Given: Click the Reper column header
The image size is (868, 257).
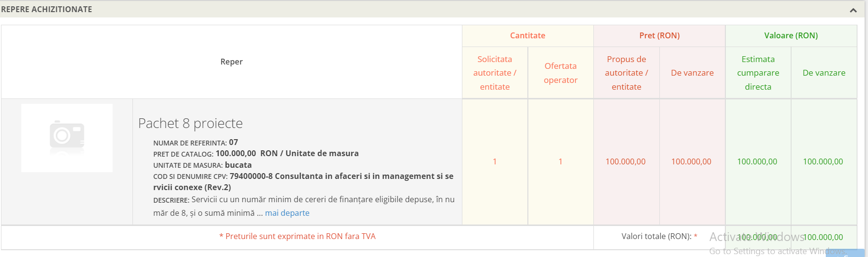Looking at the screenshot, I should [x=231, y=62].
